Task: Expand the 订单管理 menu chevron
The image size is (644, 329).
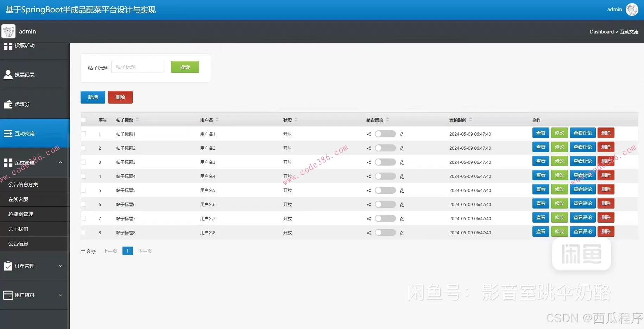Action: pyautogui.click(x=61, y=266)
